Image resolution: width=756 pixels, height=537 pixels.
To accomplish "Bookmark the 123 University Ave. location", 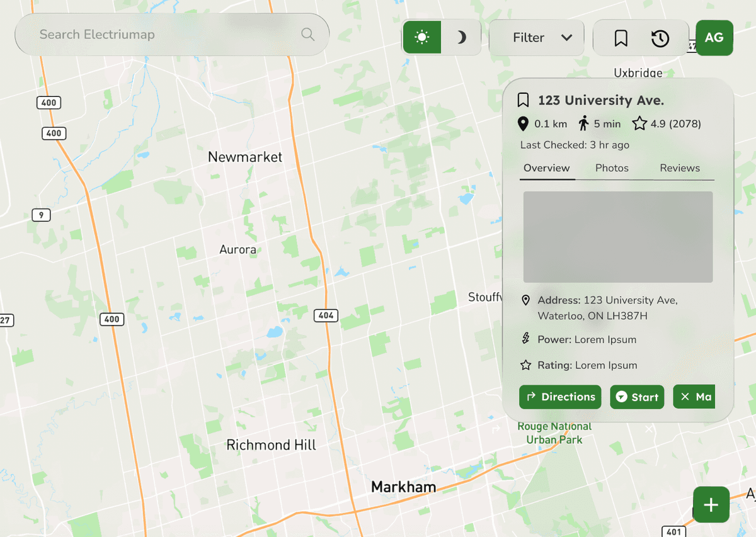I will pos(523,100).
